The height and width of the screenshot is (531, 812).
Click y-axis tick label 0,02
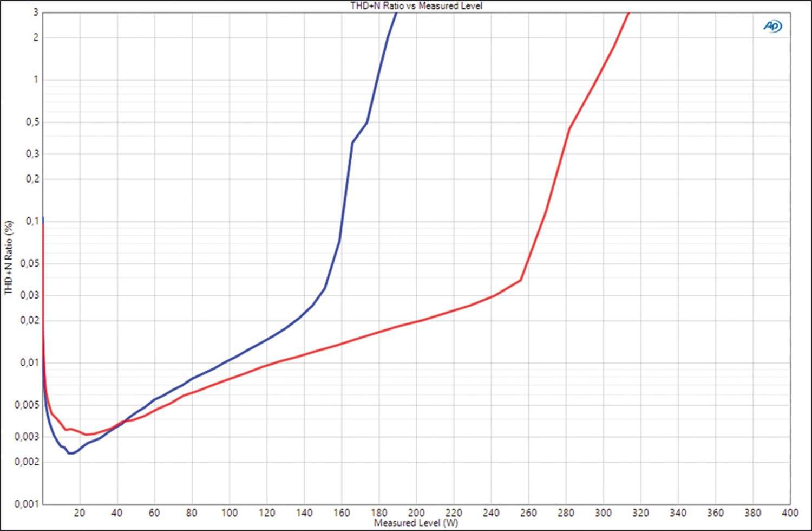pos(30,320)
